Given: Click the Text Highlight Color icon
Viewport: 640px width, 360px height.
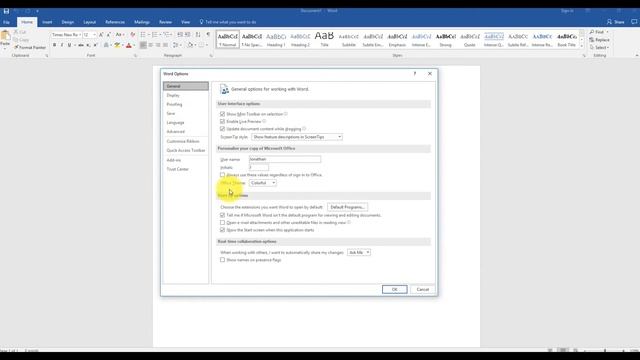Looking at the screenshot, I should tap(117, 45).
